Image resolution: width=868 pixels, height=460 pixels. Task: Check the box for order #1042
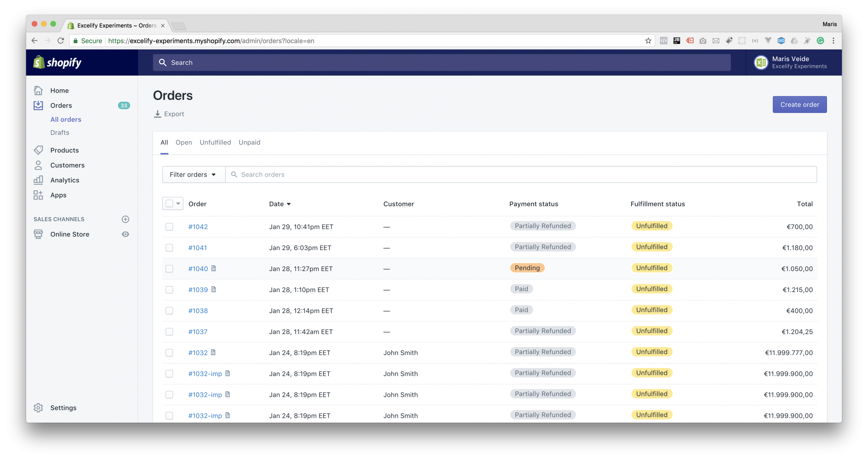point(169,227)
